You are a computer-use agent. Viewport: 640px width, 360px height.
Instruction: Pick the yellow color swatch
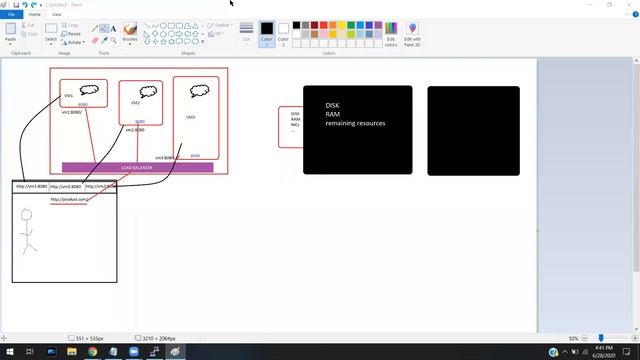[x=342, y=25]
